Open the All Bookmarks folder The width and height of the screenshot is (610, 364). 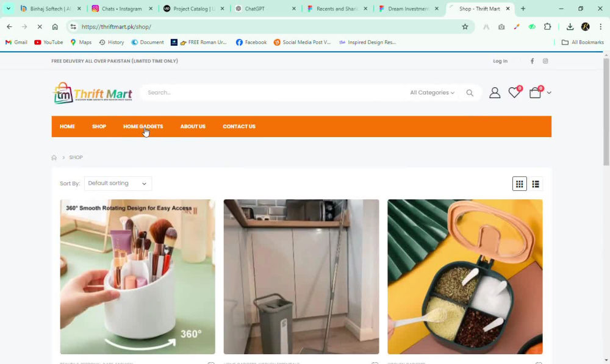[583, 43]
